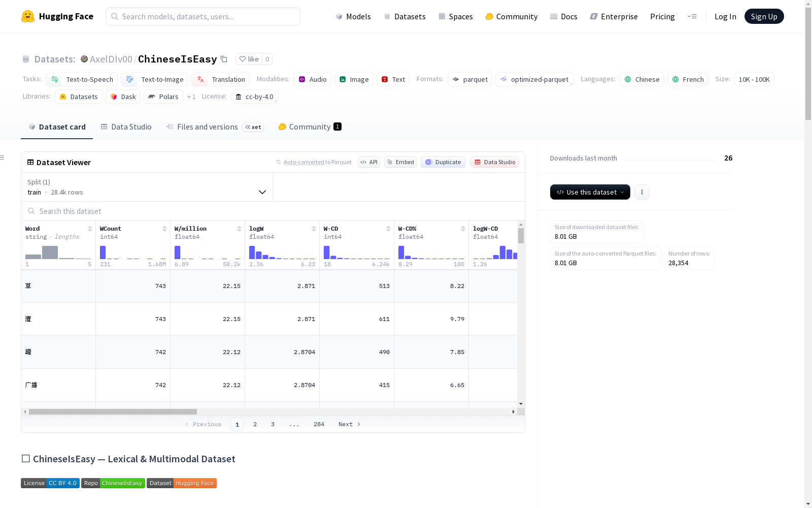Open the Community tab with 1 discussion
812x508 pixels.
tap(310, 127)
